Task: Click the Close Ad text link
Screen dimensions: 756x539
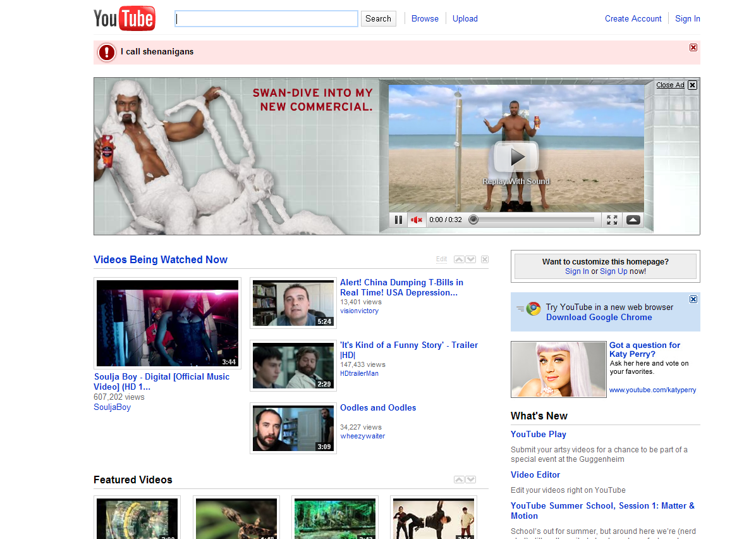Action: tap(670, 85)
